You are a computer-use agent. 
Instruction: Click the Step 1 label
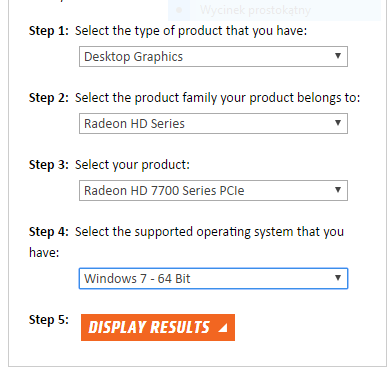point(49,31)
